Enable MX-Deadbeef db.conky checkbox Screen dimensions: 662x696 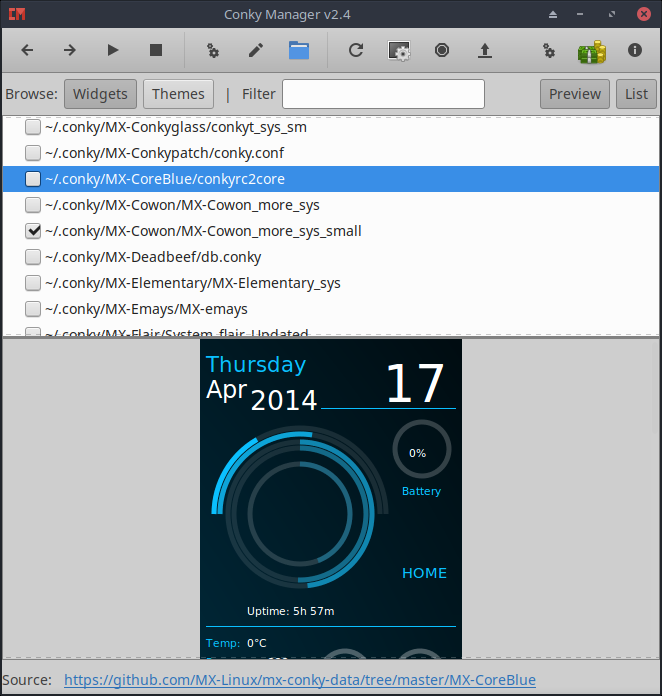pyautogui.click(x=33, y=257)
